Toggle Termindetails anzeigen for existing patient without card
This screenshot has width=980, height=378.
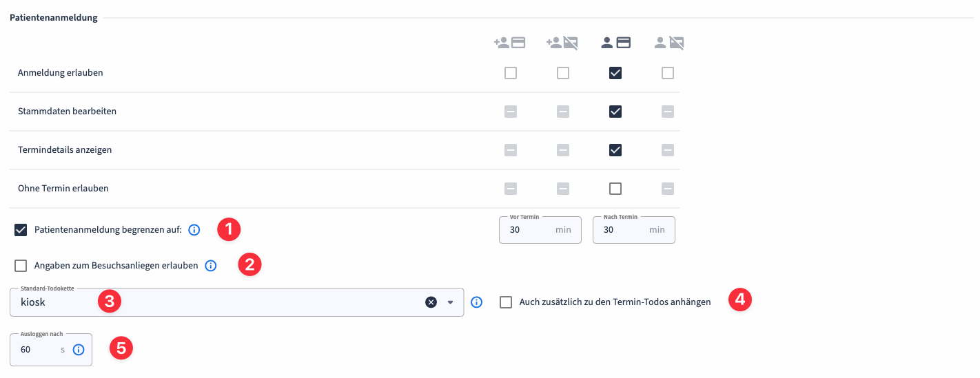[668, 150]
